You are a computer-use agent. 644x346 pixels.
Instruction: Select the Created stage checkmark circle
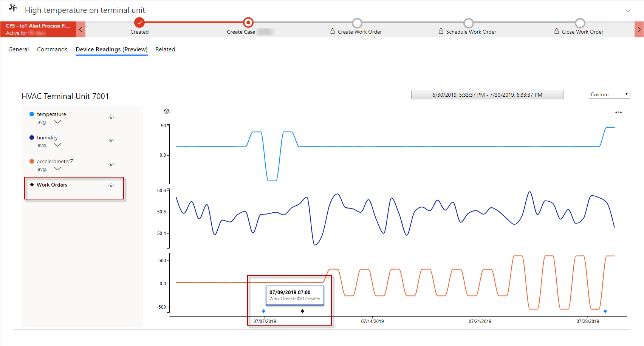click(139, 23)
